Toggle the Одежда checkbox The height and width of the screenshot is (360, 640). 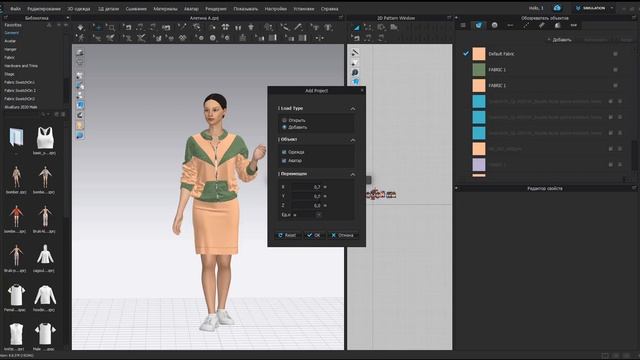click(x=284, y=152)
